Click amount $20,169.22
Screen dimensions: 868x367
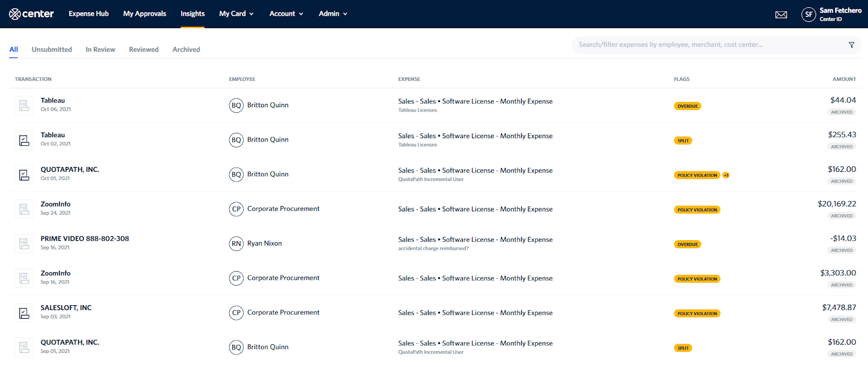837,204
